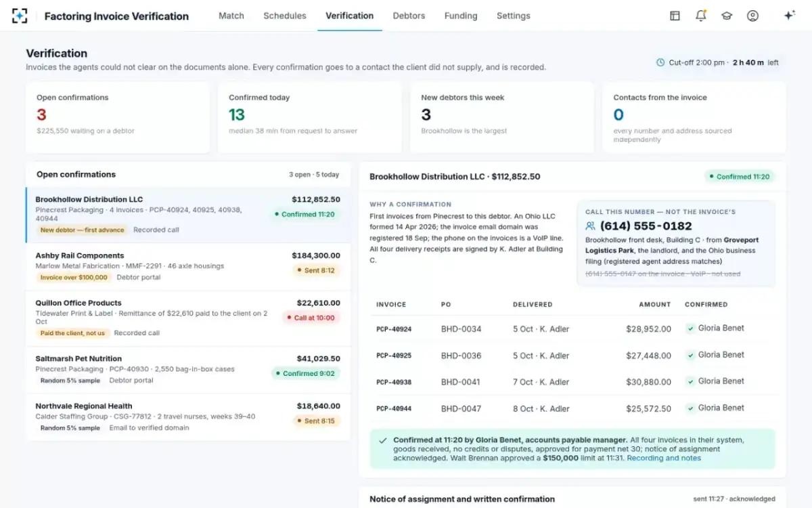
Task: Click invoice number PCP-40924
Action: [x=394, y=329]
